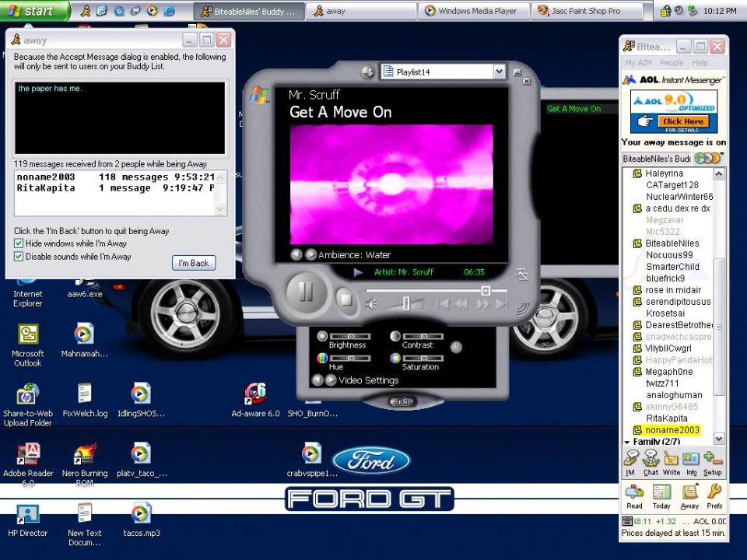Viewport: 747px width, 560px height.
Task: Select FixWelch.log file on desktop
Action: point(85,400)
